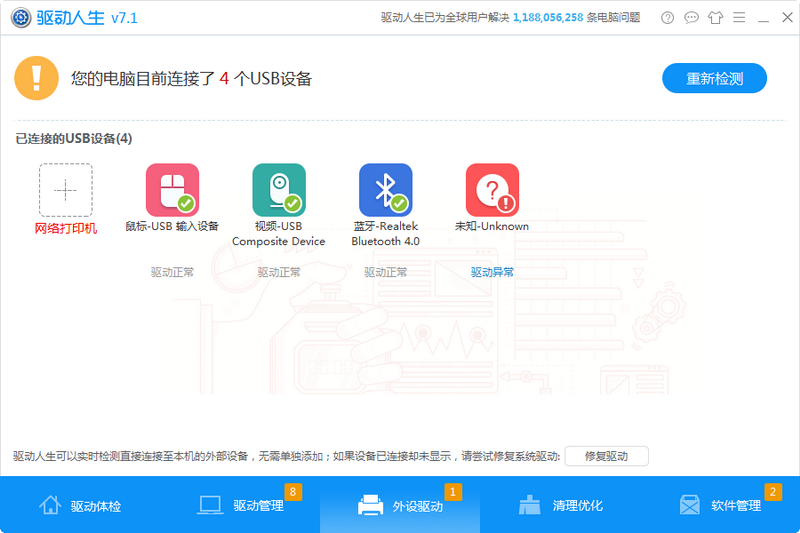
Task: Click the orange 1 badge on 外设驱动
Action: (453, 492)
